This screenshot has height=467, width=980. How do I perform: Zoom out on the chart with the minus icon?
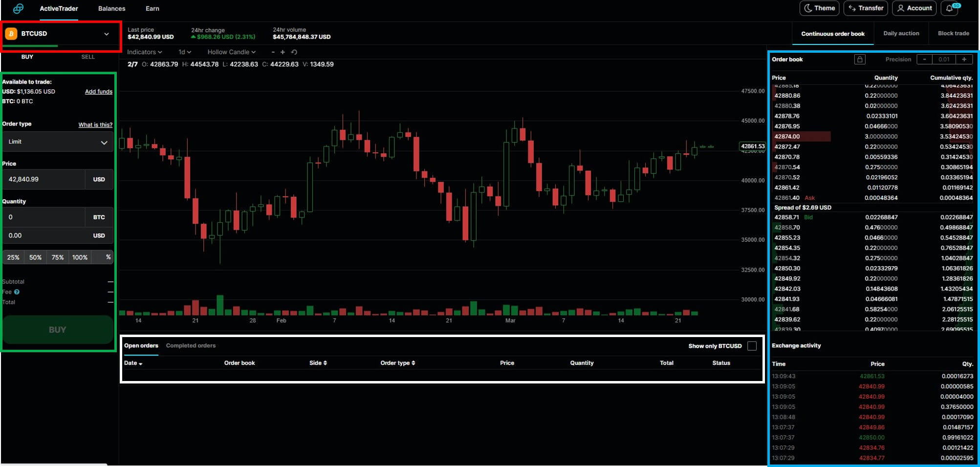click(x=272, y=52)
